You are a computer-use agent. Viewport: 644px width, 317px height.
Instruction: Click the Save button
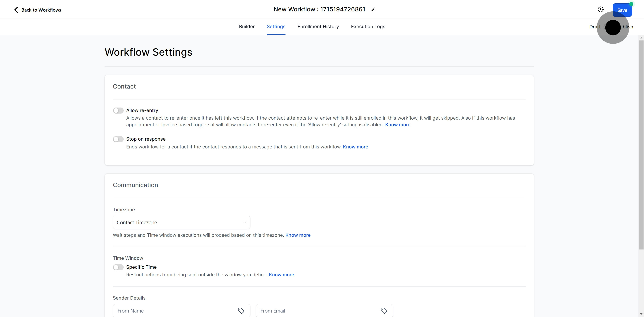tap(622, 10)
